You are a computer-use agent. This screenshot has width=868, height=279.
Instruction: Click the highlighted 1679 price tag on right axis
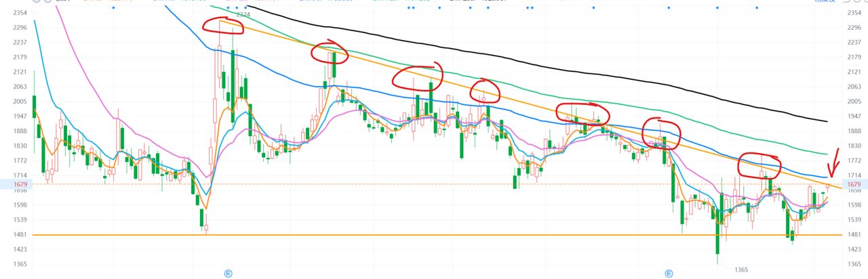(854, 184)
